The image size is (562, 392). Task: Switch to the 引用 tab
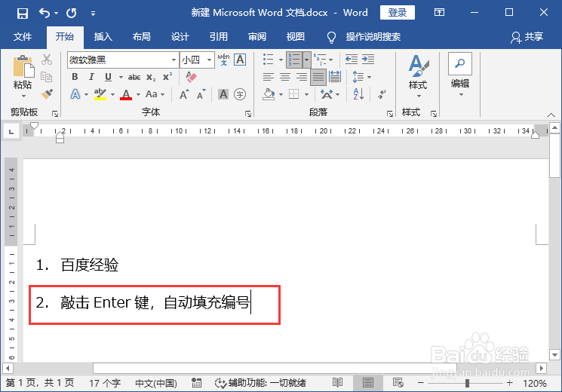click(218, 36)
